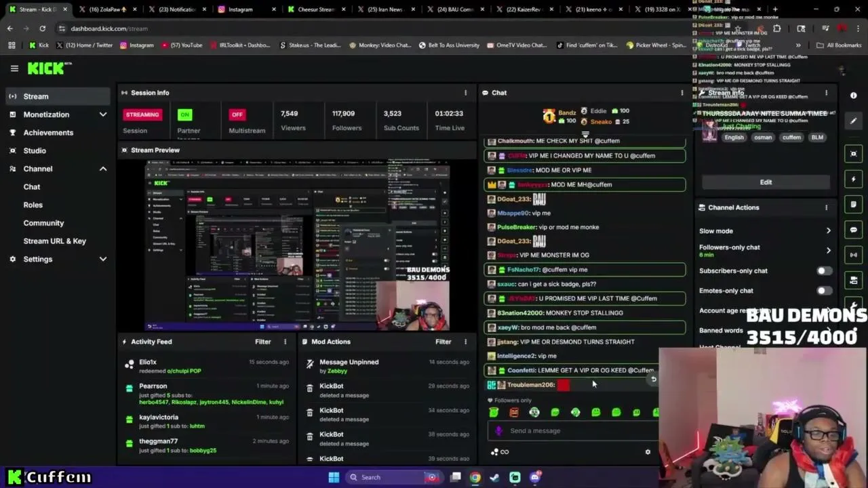Image resolution: width=868 pixels, height=488 pixels.
Task: Collapse the Channel sidebar section
Action: tap(103, 169)
